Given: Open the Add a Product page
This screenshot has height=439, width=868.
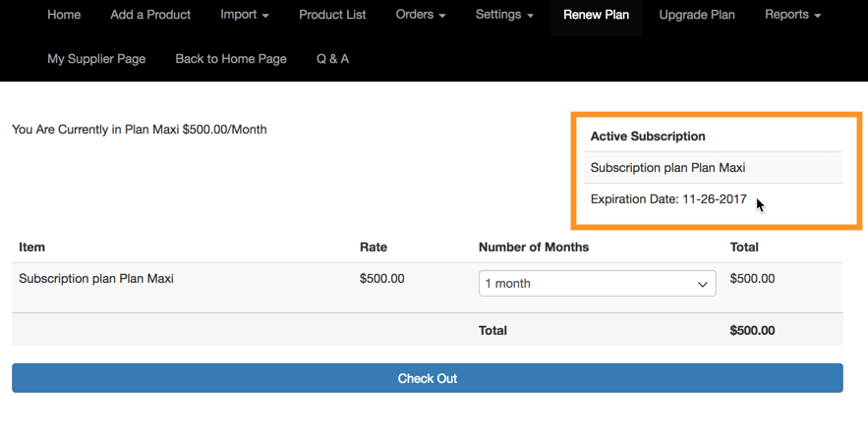Looking at the screenshot, I should 150,15.
